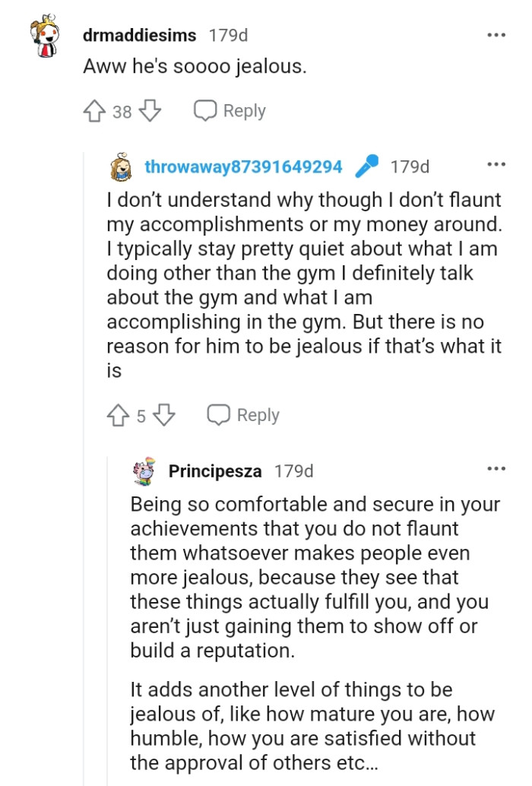This screenshot has height=786, width=532.
Task: Click the speech bubble Reply icon under throwaway87391649294
Action: click(x=219, y=415)
